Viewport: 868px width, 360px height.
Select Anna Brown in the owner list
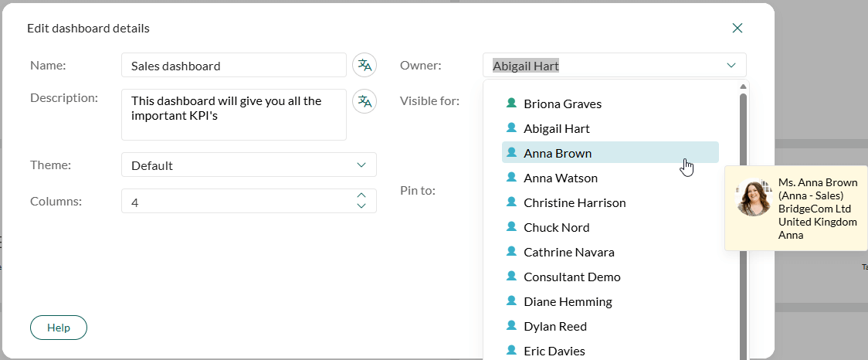pyautogui.click(x=610, y=153)
